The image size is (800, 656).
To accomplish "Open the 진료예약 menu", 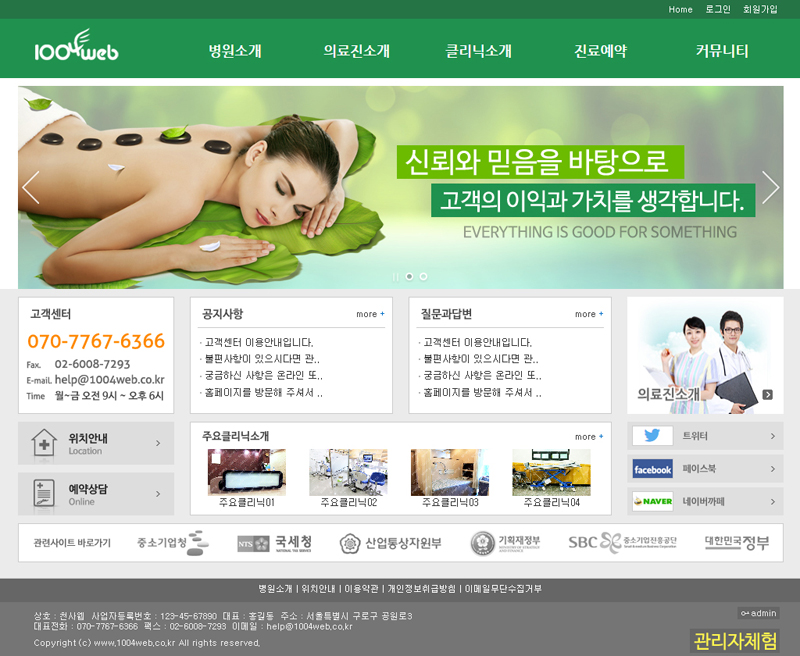I will [x=600, y=51].
